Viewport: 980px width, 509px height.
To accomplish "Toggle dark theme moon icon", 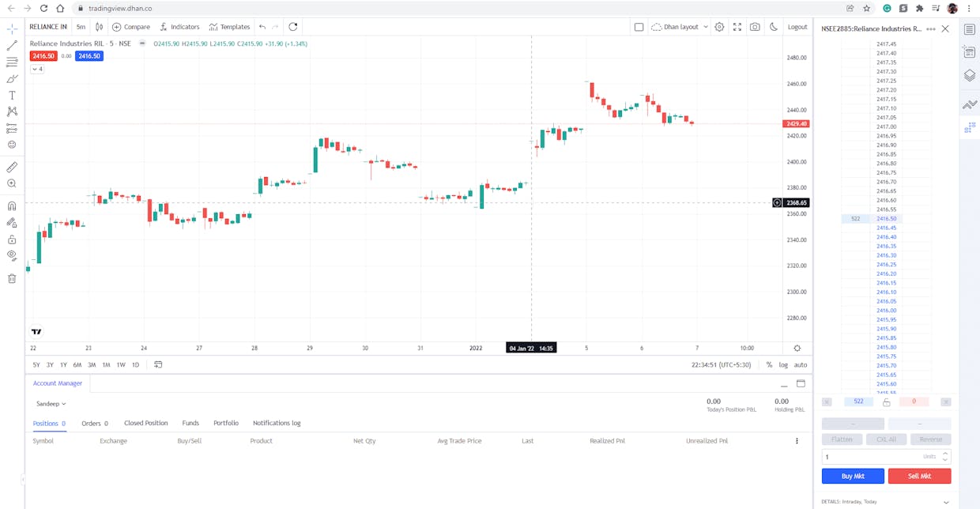I will tap(774, 27).
